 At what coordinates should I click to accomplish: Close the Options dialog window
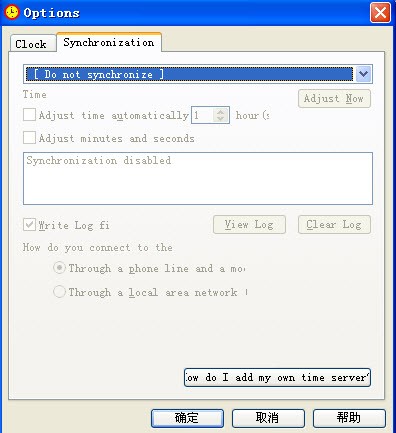point(380,13)
